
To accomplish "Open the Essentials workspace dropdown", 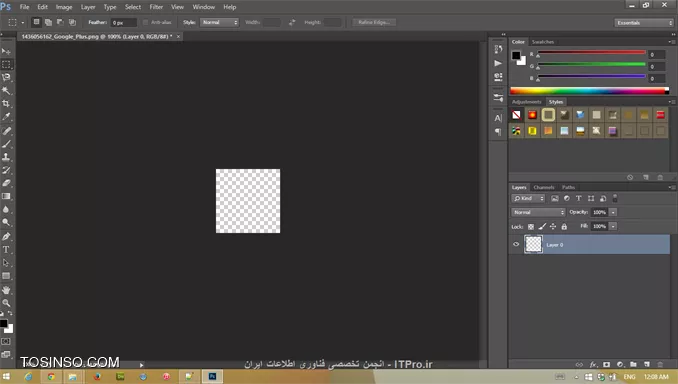I will (644, 22).
